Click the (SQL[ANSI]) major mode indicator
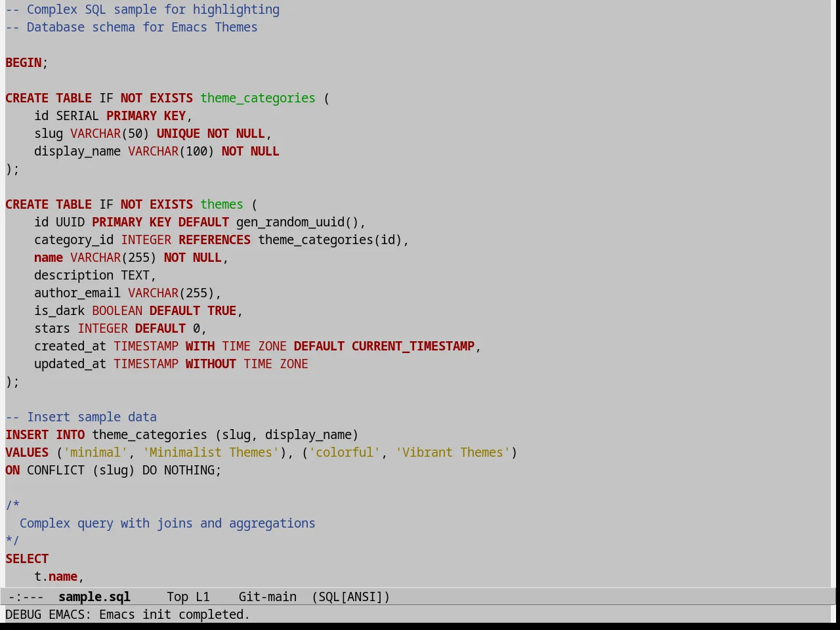The image size is (840, 630). coord(351,597)
